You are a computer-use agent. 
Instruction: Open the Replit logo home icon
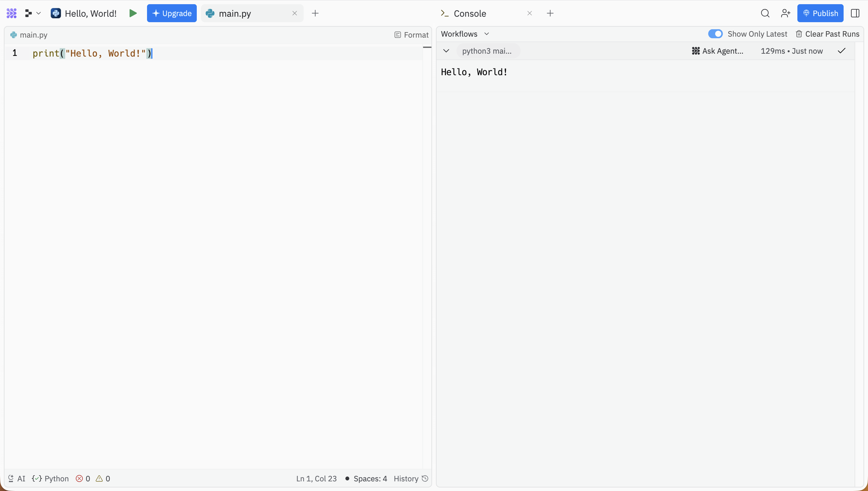tap(11, 13)
